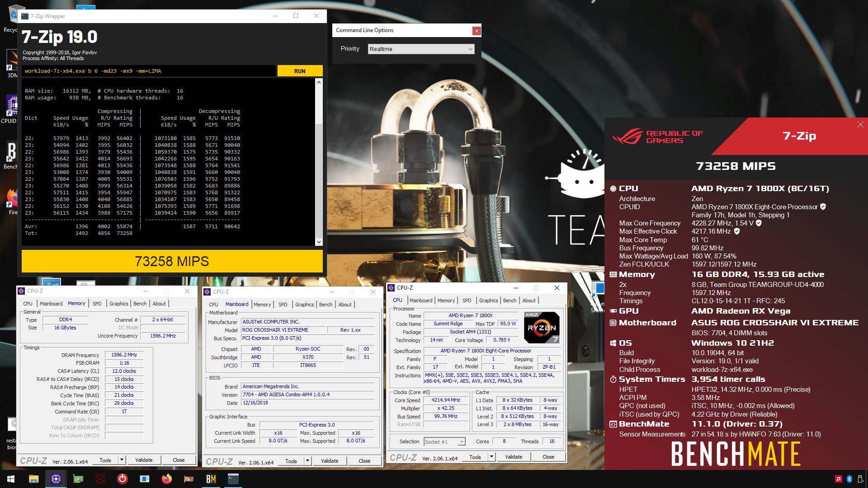Click Validate in the Memory CPU-Z window
The image size is (868, 488).
(x=144, y=460)
